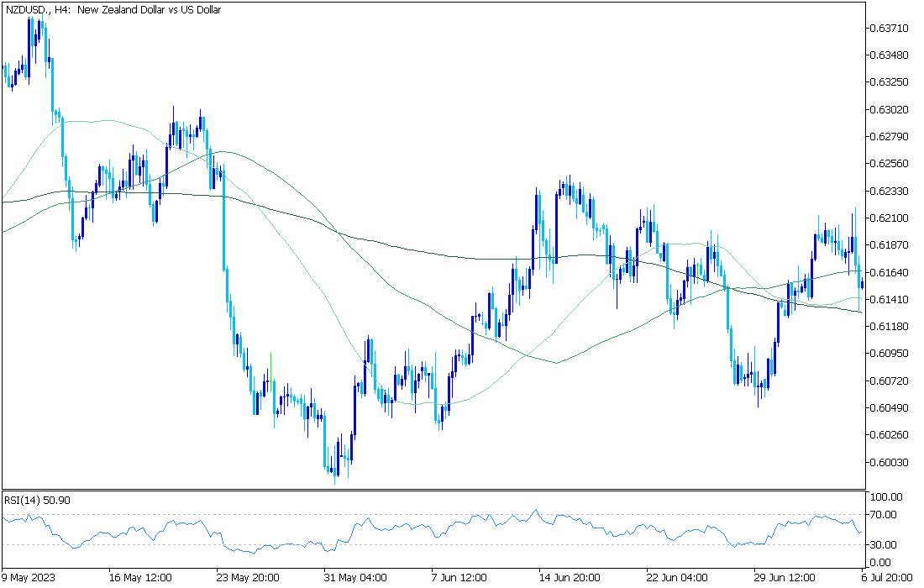Click the RSI 70.00 scale label
Image resolution: width=924 pixels, height=588 pixels.
(x=885, y=515)
